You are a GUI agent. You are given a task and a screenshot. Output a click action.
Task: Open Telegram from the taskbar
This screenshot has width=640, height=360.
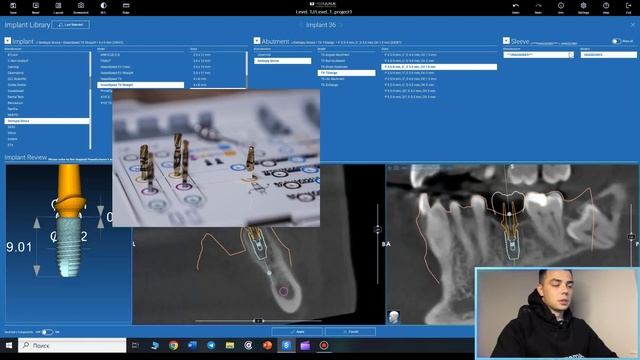tap(211, 345)
